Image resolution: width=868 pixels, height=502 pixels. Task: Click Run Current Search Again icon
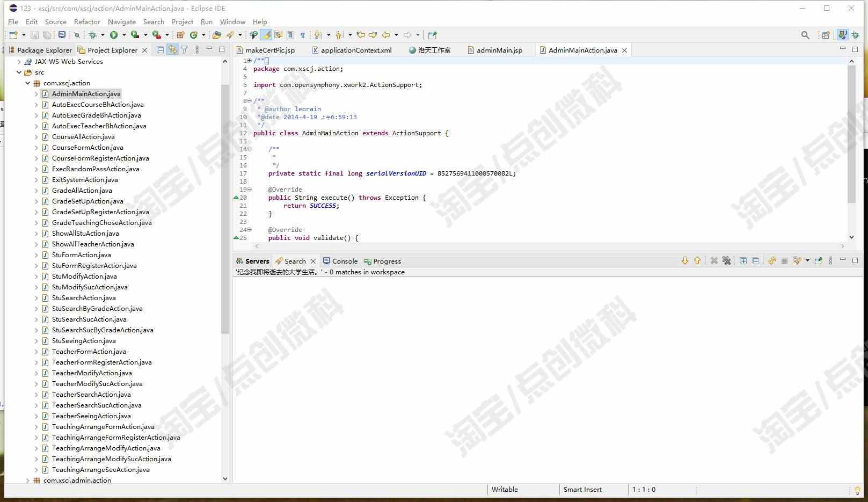772,261
